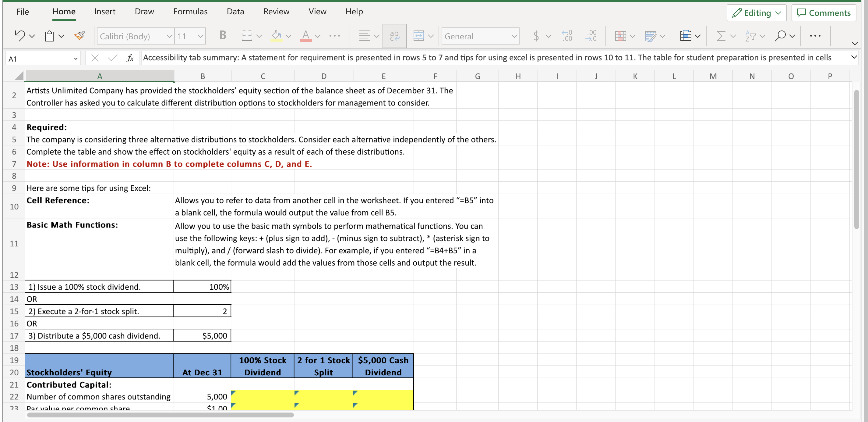
Task: Open the Font dropdown showing Calibri (Body)
Action: click(135, 36)
